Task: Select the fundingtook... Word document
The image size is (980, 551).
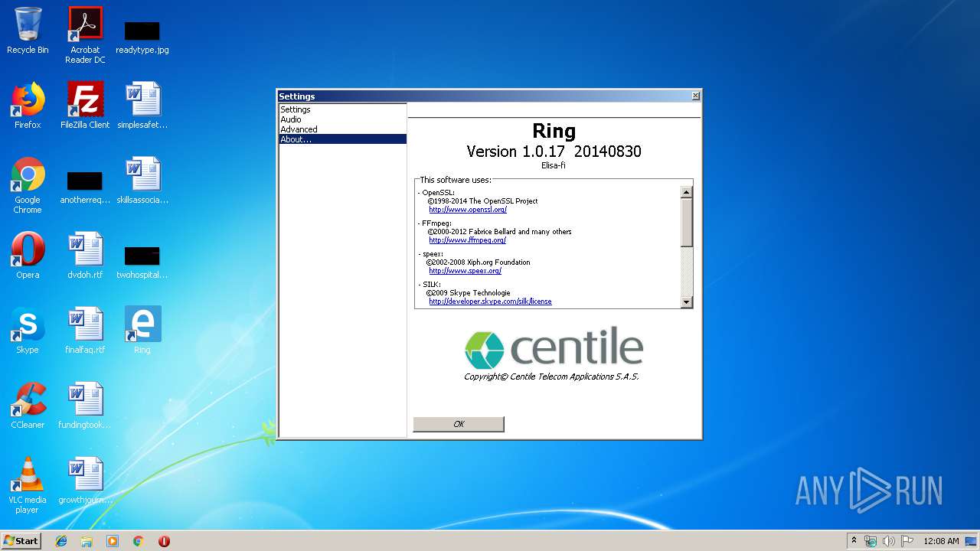Action: click(x=85, y=406)
